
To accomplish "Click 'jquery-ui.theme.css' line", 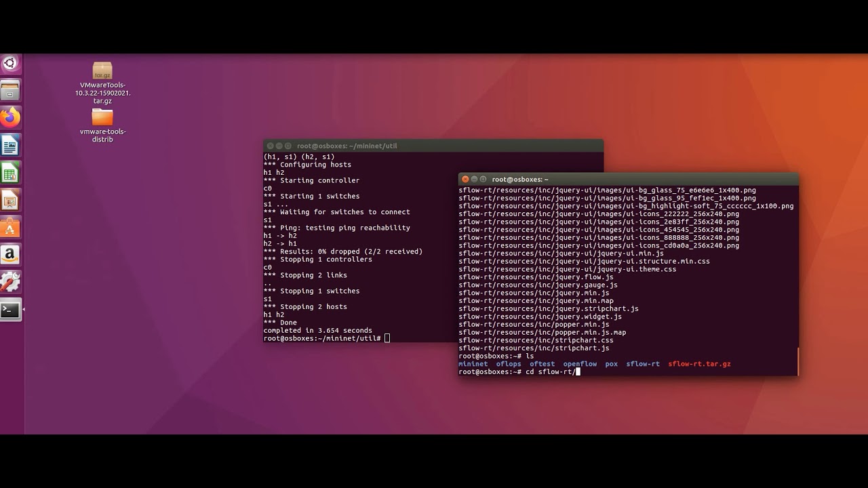I will pos(567,269).
